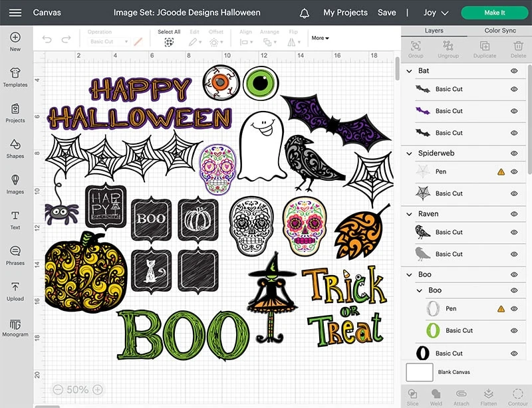Screen dimensions: 532x408
Task: Open the Joy machine selection dropdown
Action: click(x=436, y=13)
